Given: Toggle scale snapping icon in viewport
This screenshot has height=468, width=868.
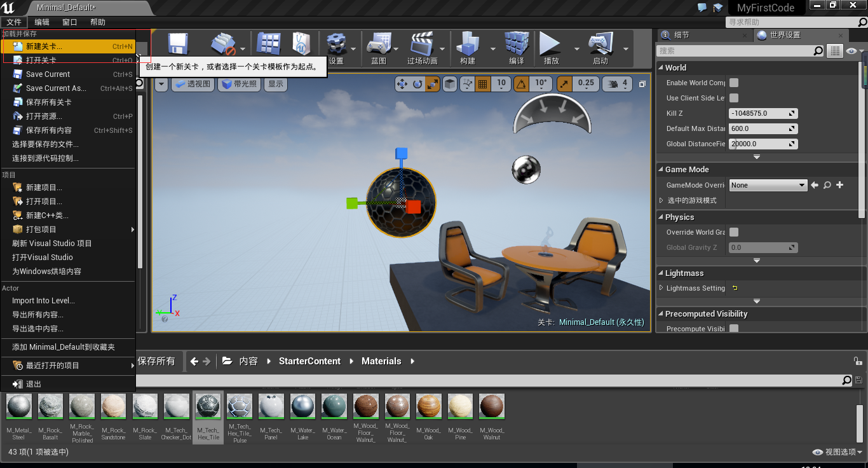Looking at the screenshot, I should (x=564, y=83).
